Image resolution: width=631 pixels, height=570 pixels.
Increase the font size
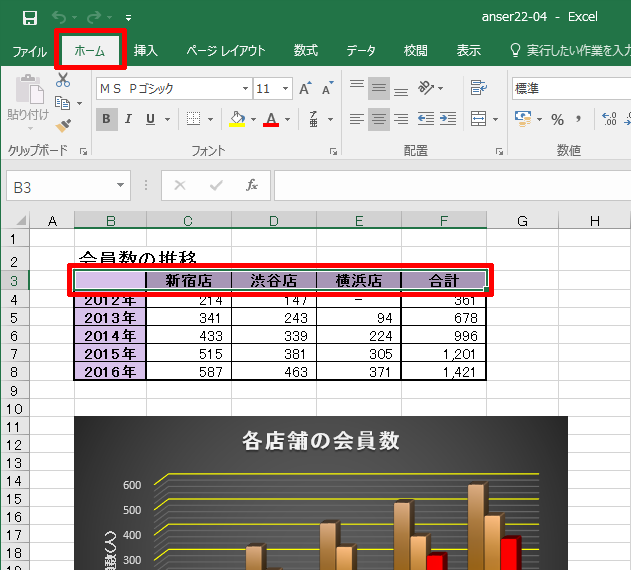point(305,88)
